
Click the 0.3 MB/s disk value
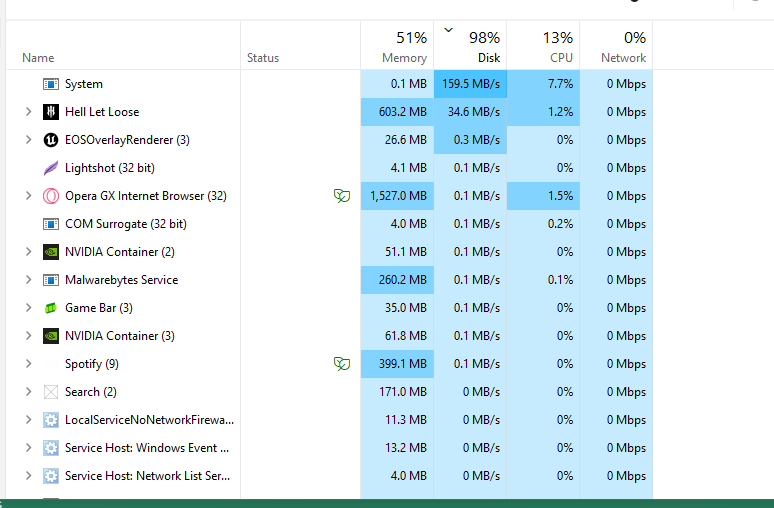coord(477,140)
